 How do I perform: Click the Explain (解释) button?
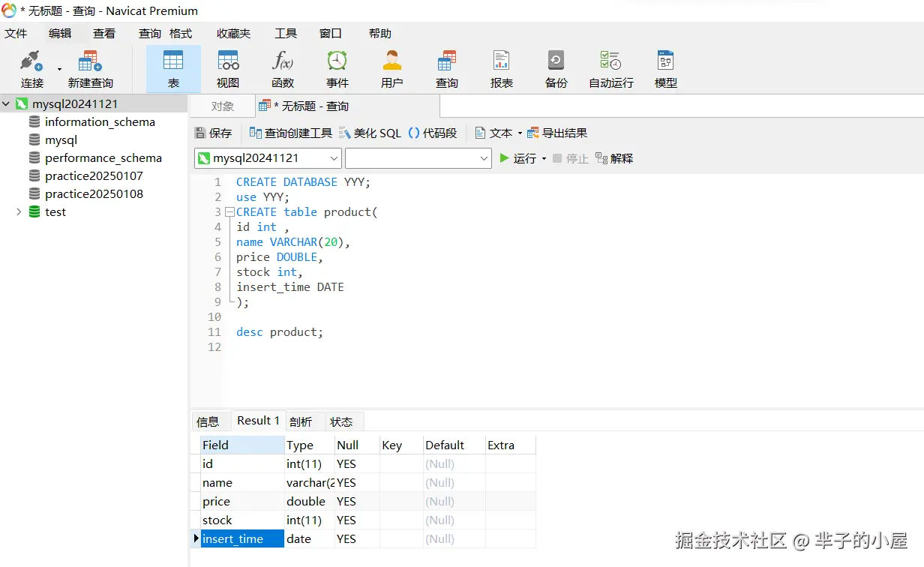coord(614,158)
